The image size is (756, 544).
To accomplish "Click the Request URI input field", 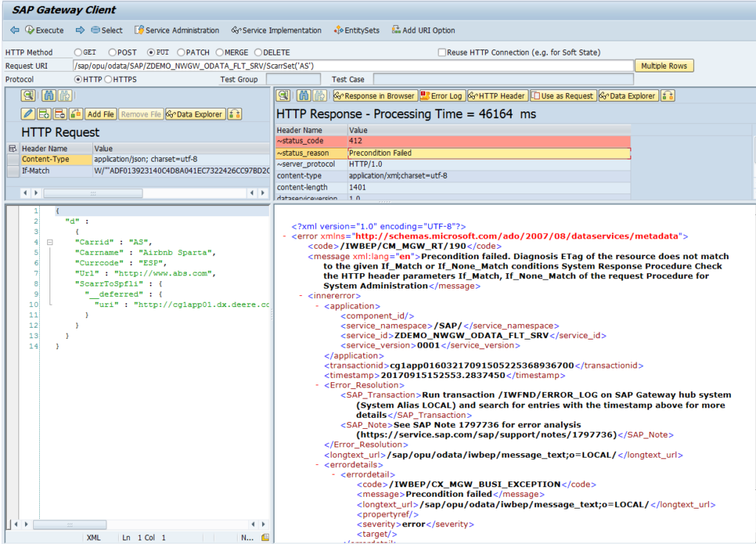I will tap(353, 66).
